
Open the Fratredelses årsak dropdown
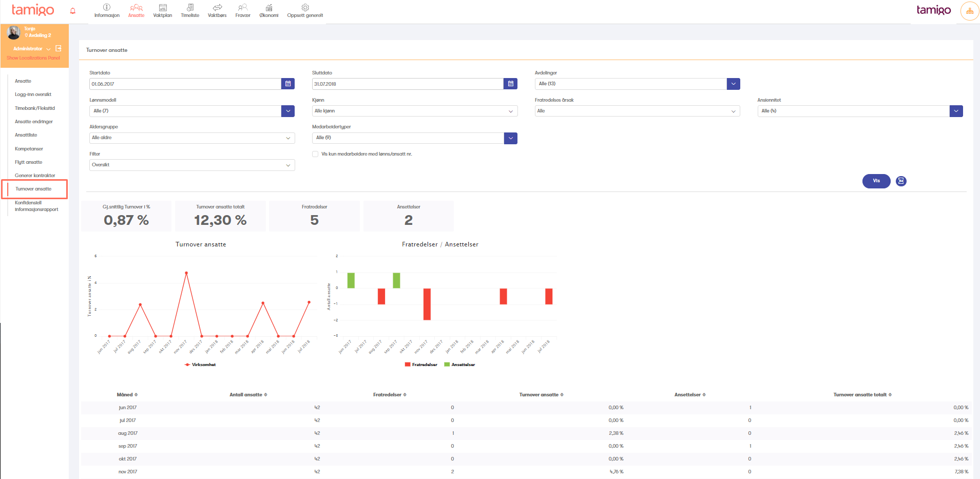(x=638, y=111)
